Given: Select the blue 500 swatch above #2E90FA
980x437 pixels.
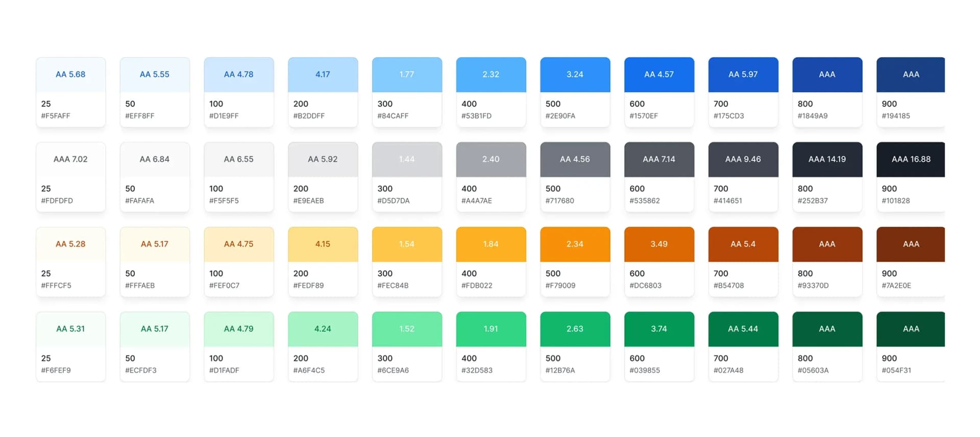Looking at the screenshot, I should tap(575, 75).
